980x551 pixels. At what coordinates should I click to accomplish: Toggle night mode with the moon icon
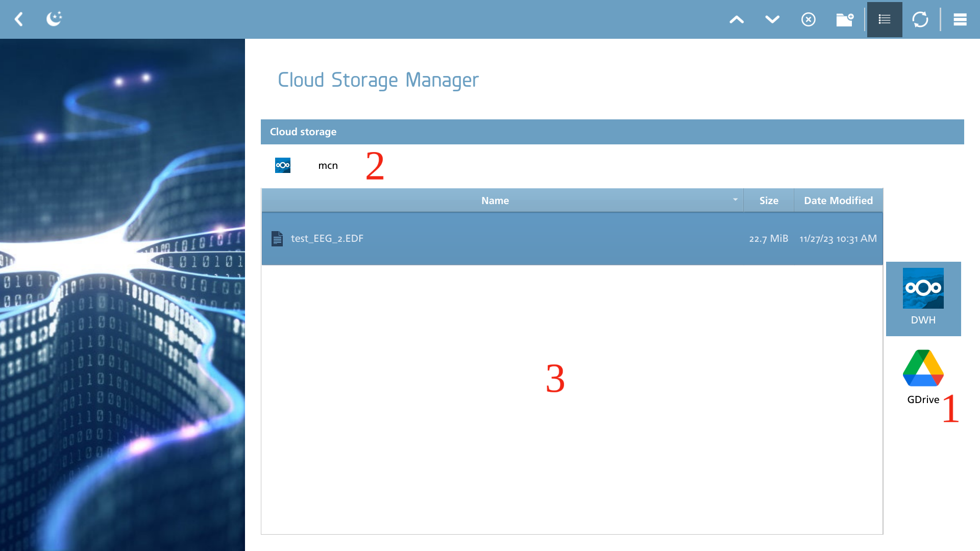click(x=54, y=19)
